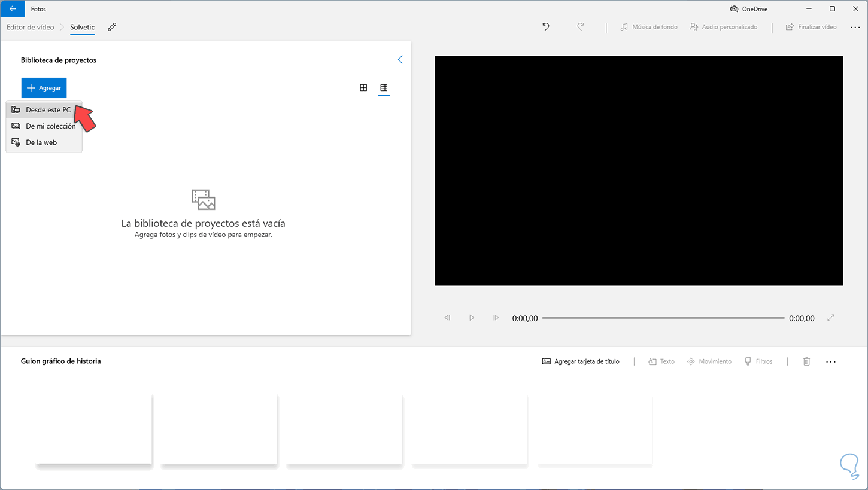
Task: Play the video preview
Action: click(x=472, y=318)
